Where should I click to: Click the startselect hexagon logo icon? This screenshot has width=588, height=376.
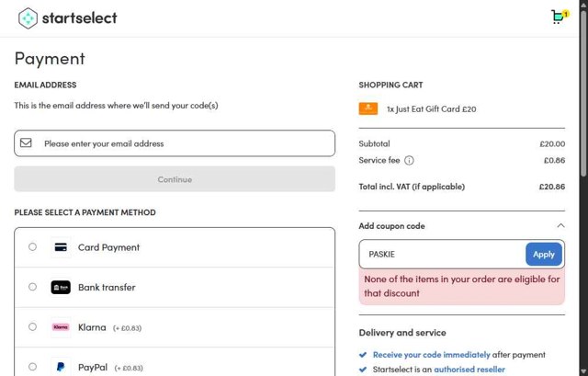click(x=28, y=18)
